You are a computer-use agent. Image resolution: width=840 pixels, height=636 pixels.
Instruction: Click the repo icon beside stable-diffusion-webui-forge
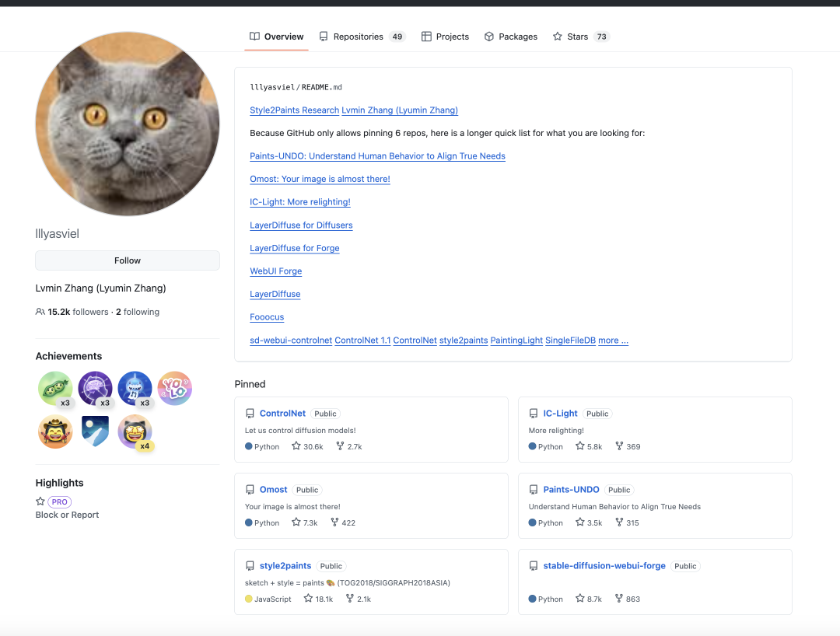[533, 566]
